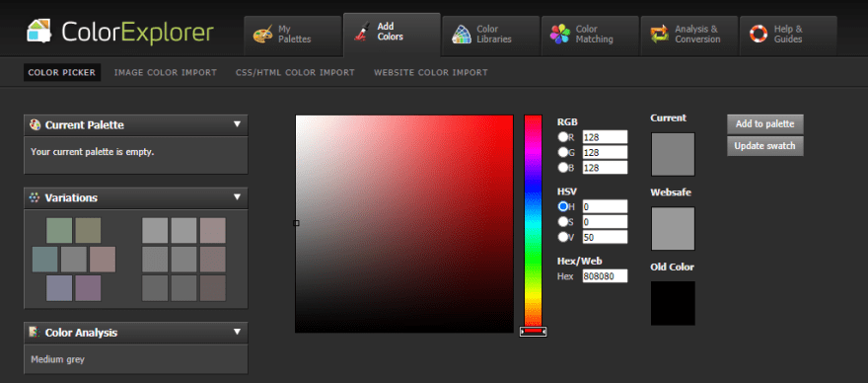
Task: Click the Hex value input field
Action: click(605, 276)
